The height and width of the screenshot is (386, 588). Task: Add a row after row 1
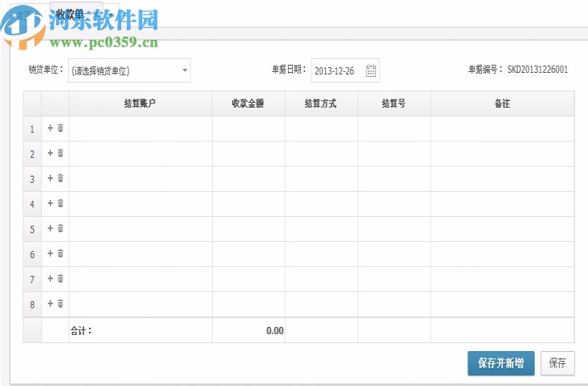(50, 128)
